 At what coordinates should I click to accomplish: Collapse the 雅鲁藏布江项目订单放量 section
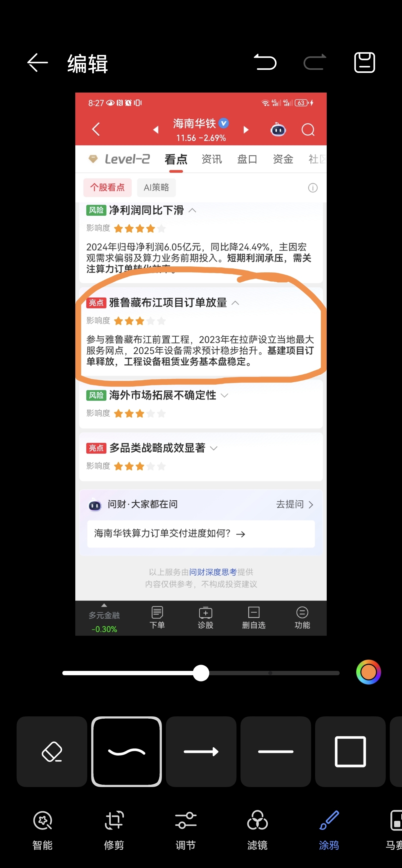(x=235, y=303)
